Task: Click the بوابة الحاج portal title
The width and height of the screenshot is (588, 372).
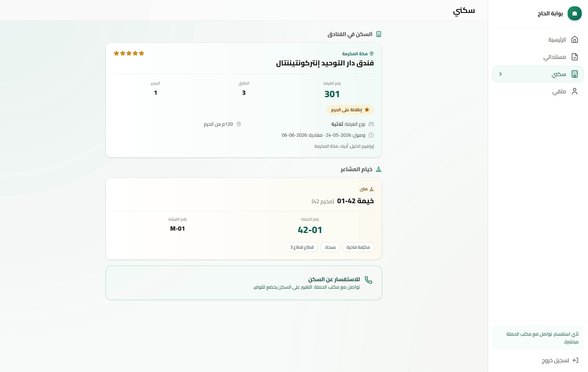Action: coord(550,14)
